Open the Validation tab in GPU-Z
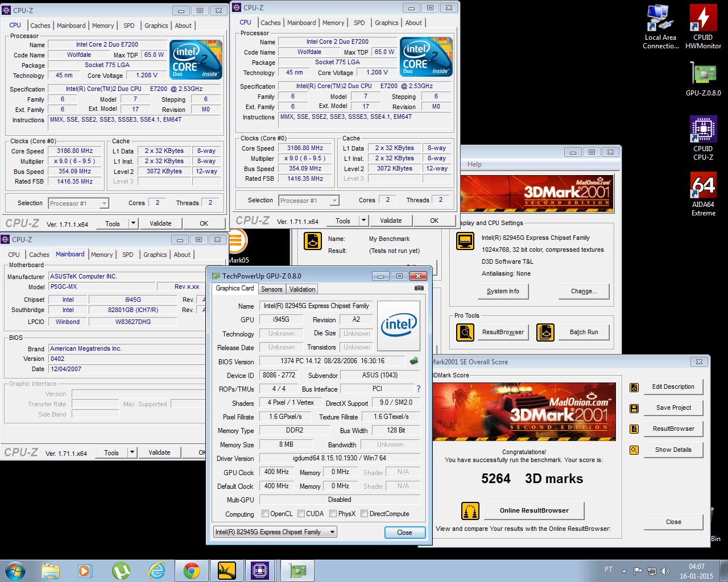This screenshot has width=728, height=582. pos(302,289)
